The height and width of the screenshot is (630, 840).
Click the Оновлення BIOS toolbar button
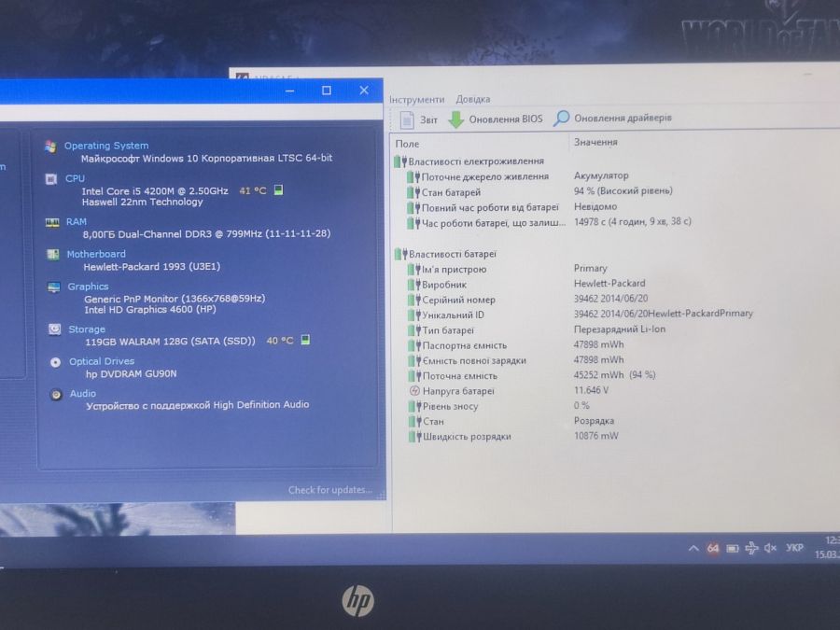click(496, 119)
